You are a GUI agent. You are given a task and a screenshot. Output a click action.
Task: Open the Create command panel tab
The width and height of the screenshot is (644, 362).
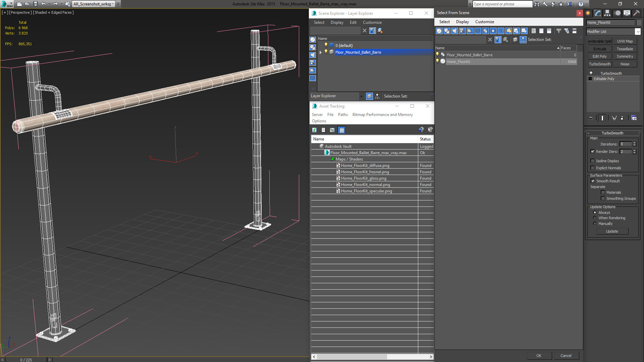pyautogui.click(x=588, y=13)
